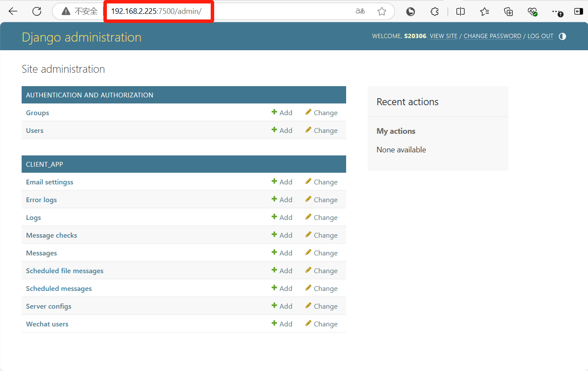
Task: Select the 'Recent actions' heading
Action: (408, 102)
